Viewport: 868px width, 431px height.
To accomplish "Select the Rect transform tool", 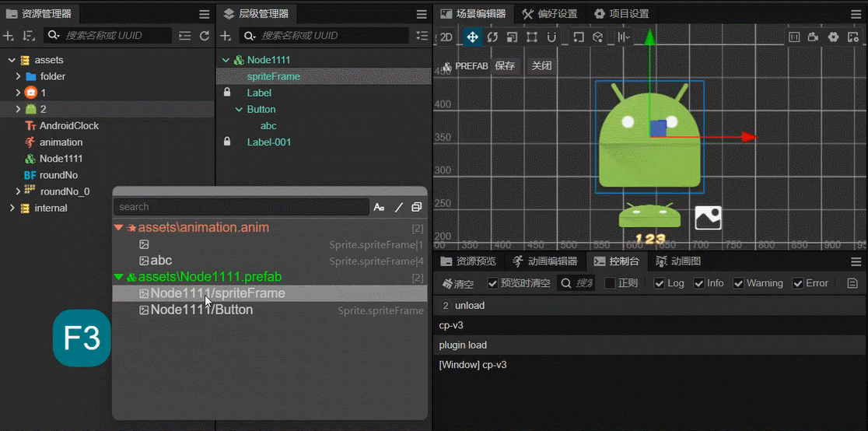I will pos(532,37).
